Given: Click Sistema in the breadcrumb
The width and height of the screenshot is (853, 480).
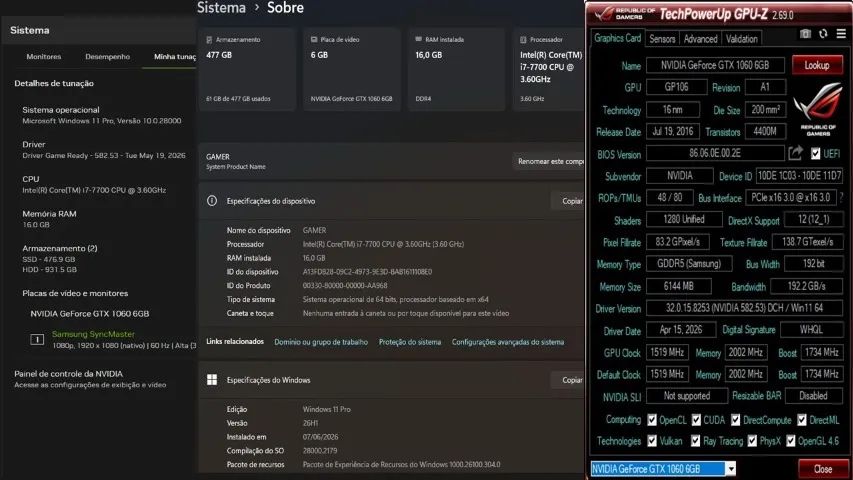Looking at the screenshot, I should [x=221, y=8].
